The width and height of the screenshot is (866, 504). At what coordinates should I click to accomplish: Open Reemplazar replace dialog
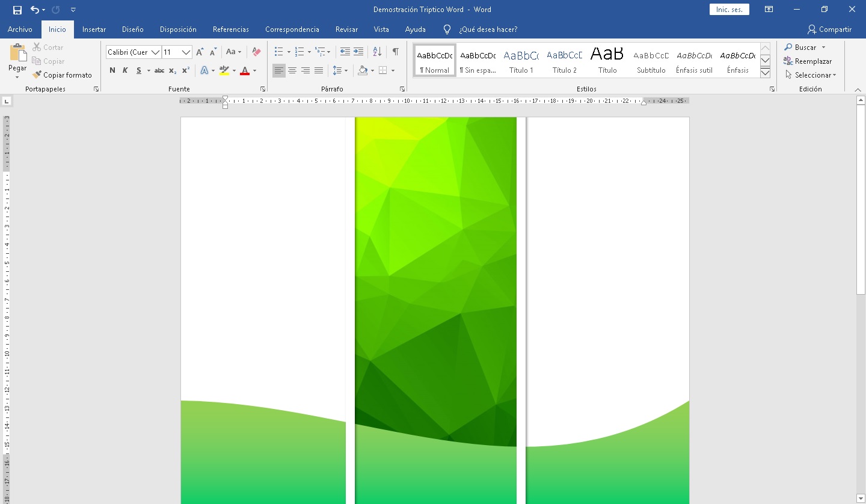[808, 61]
